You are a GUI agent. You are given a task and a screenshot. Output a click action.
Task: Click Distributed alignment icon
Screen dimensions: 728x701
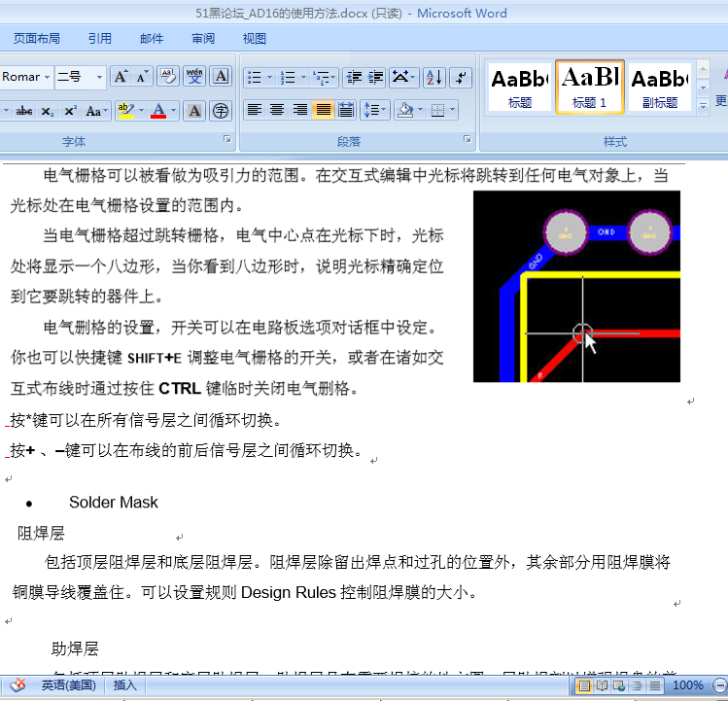point(346,110)
